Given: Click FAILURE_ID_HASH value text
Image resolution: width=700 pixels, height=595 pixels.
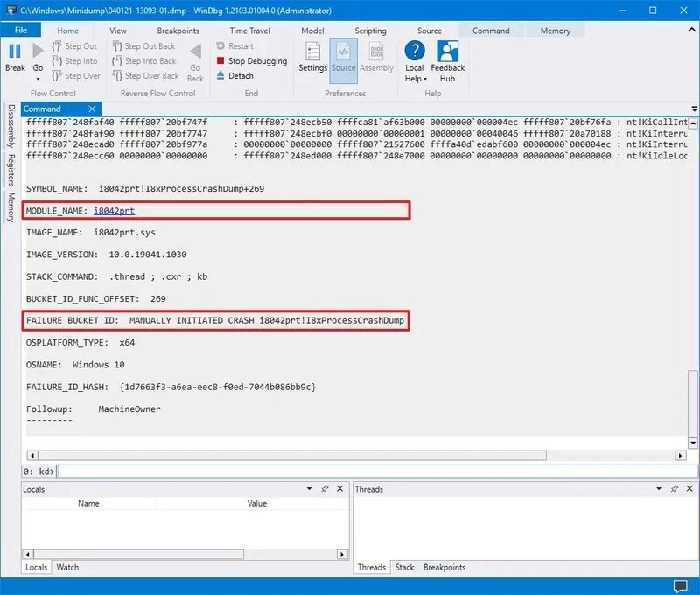Looking at the screenshot, I should coord(217,387).
